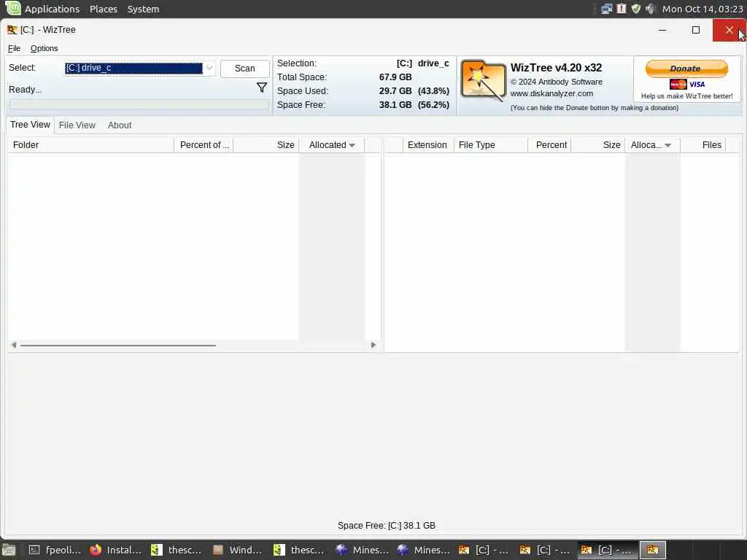Open the Options menu

[44, 48]
